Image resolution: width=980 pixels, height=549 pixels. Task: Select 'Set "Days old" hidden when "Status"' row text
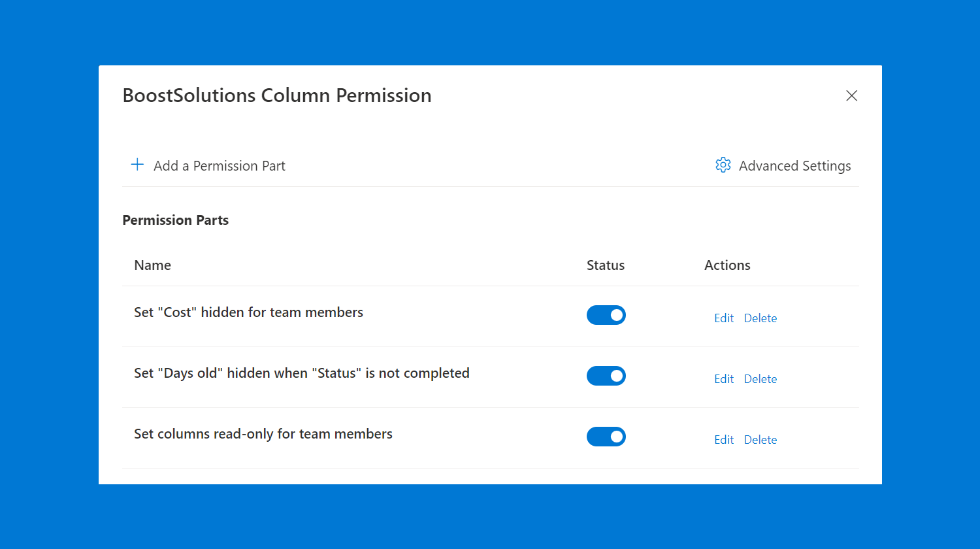pos(302,373)
